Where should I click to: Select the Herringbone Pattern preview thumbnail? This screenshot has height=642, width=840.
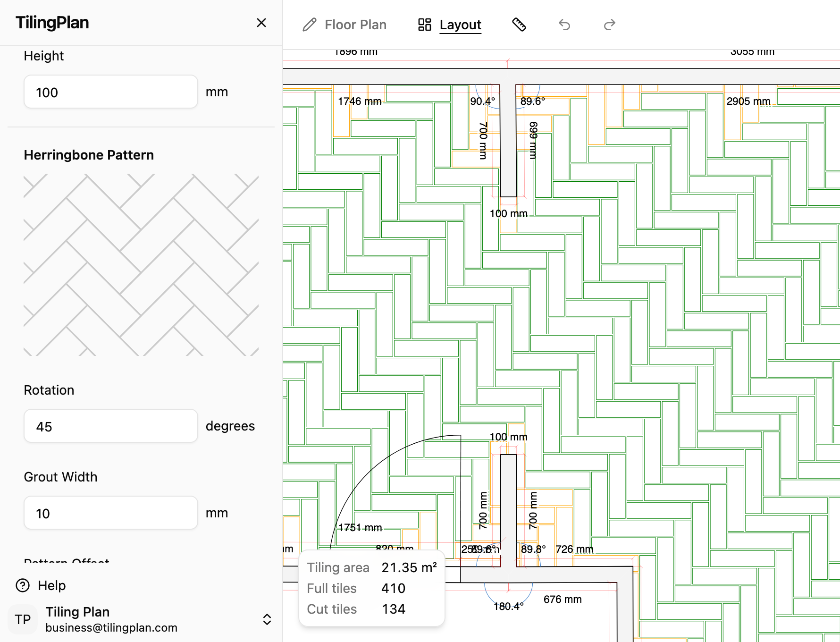(x=141, y=265)
